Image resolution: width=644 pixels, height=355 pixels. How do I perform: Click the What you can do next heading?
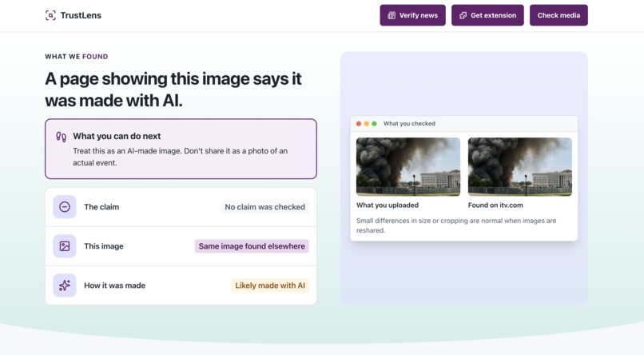click(x=117, y=136)
